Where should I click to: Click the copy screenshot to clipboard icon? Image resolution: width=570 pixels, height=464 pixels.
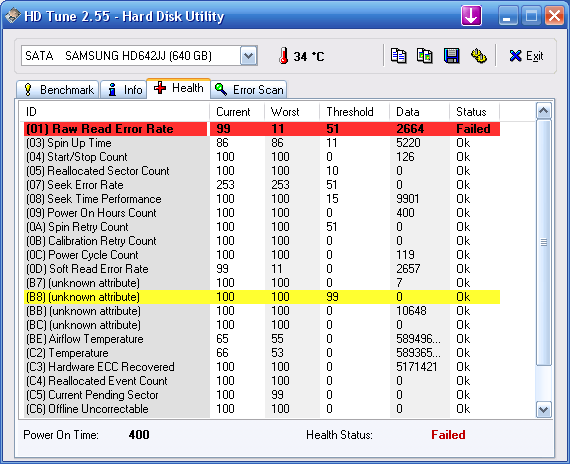click(x=425, y=56)
